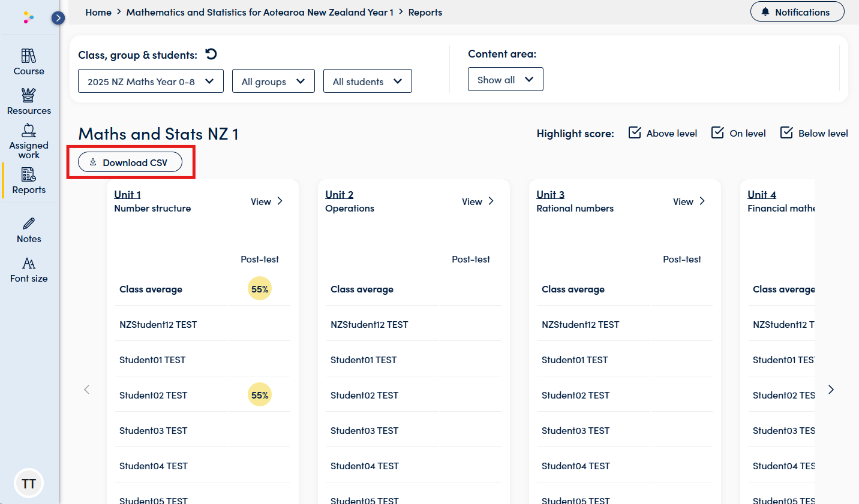This screenshot has height=504, width=859.
Task: Open the Reports sidebar item
Action: (x=29, y=181)
